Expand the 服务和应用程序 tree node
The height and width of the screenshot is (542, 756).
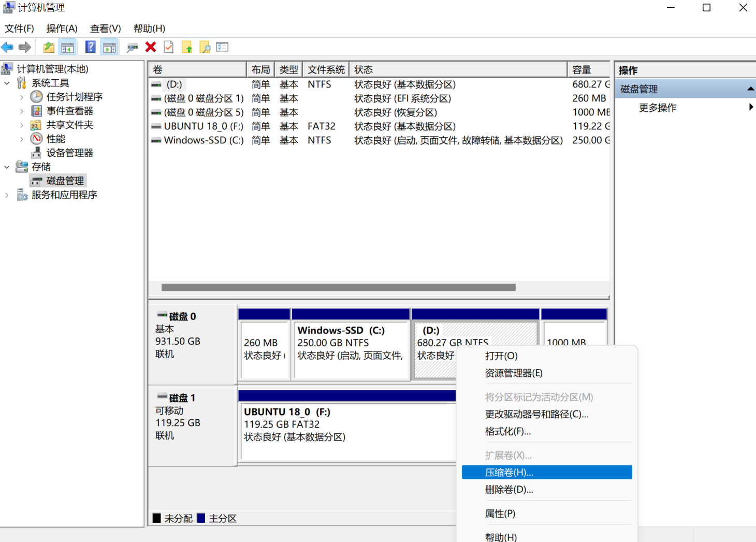pos(7,195)
